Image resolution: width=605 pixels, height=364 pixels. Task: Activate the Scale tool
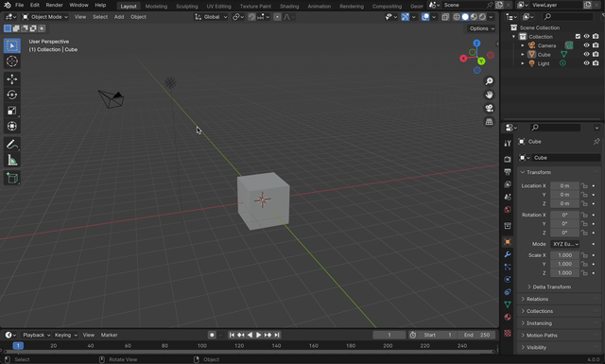pos(12,111)
